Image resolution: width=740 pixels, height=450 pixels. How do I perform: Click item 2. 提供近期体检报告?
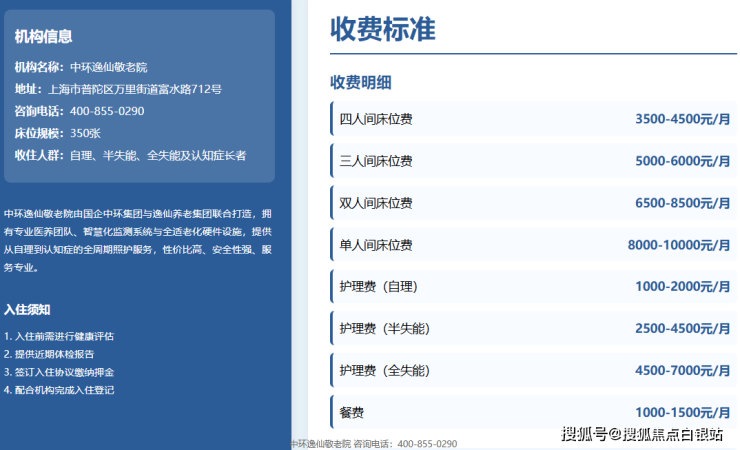click(49, 354)
